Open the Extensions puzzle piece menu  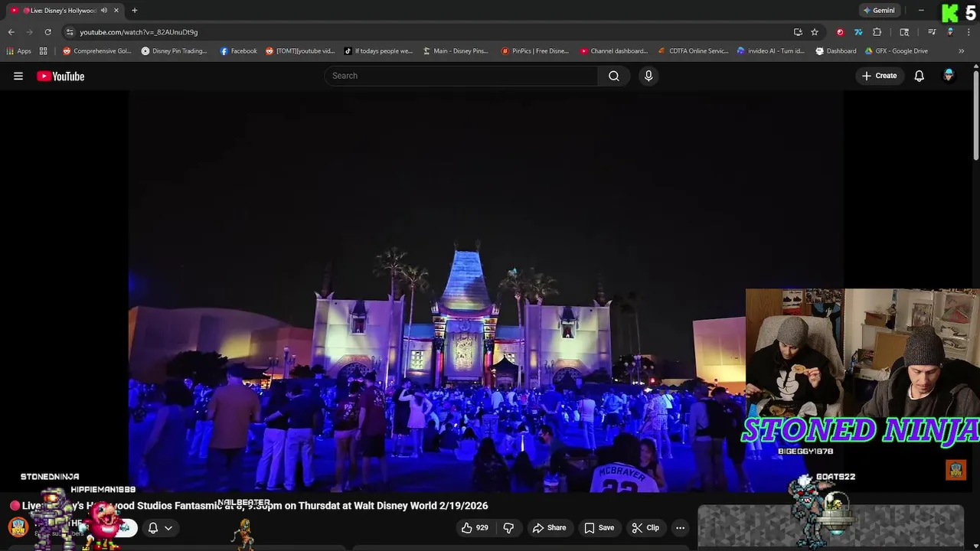(x=877, y=32)
